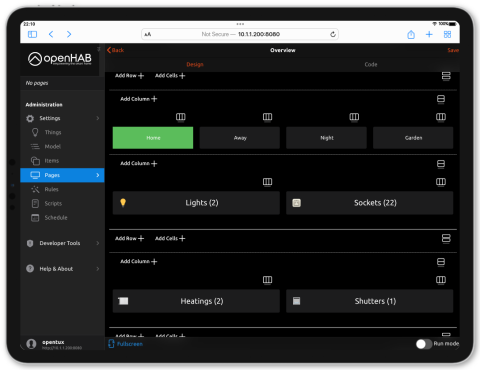The height and width of the screenshot is (370, 480).
Task: Add Column above the Lights row
Action: tap(139, 163)
